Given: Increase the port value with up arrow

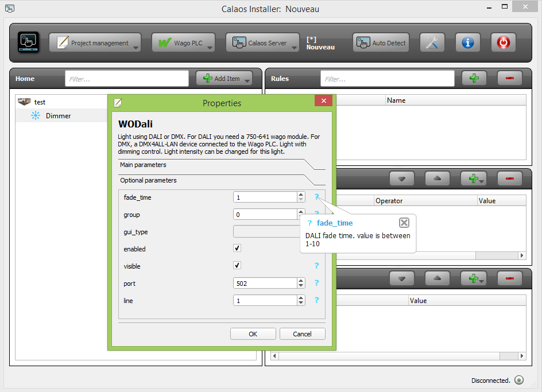Looking at the screenshot, I should pyautogui.click(x=301, y=281).
